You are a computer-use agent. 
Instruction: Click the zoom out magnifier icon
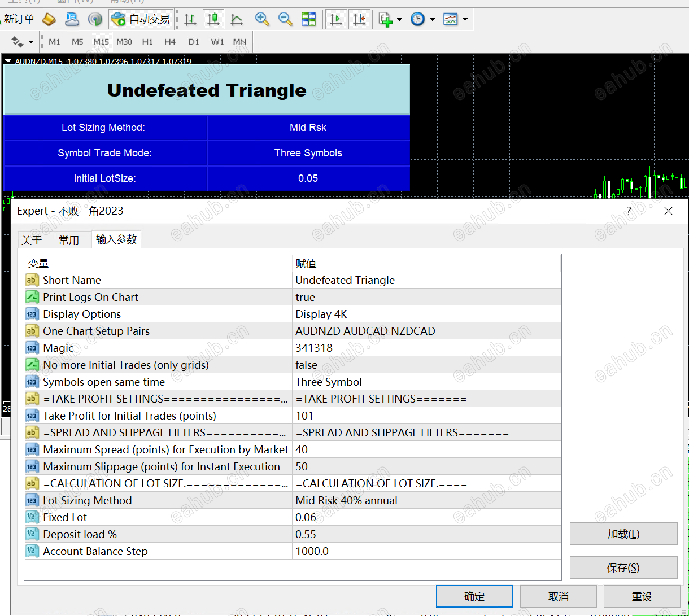(285, 19)
